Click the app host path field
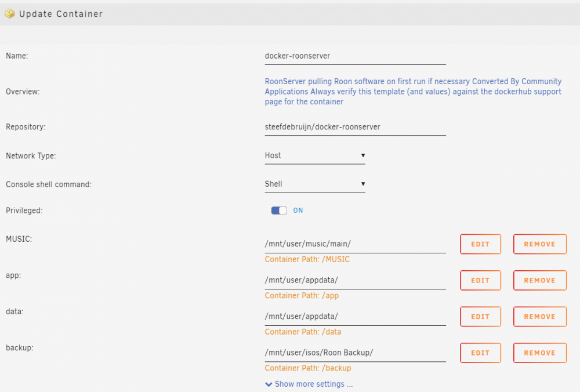 (355, 280)
